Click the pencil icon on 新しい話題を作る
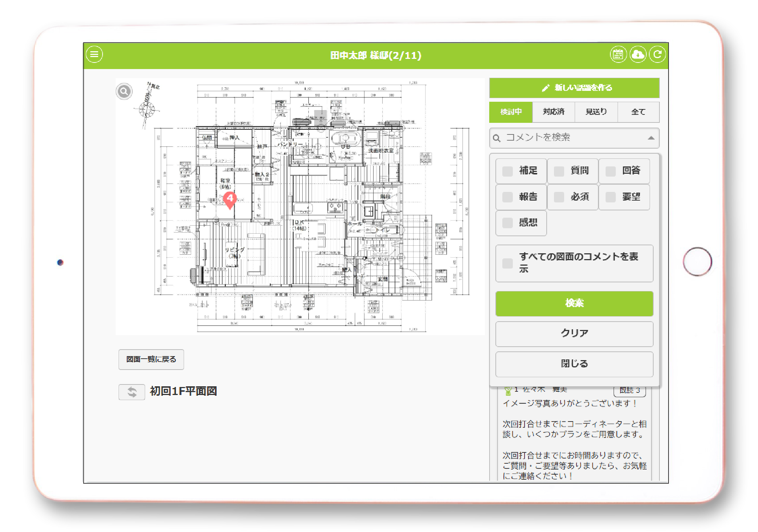 tap(545, 88)
